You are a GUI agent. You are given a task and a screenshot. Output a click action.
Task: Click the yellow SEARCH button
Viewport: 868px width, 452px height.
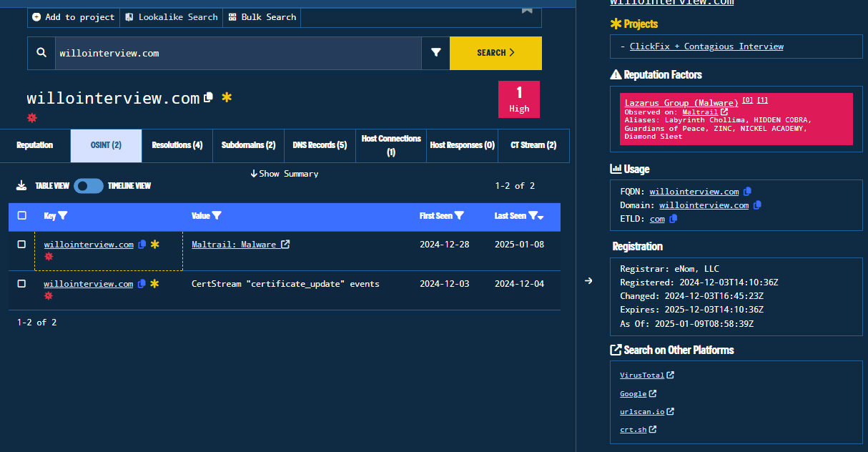pos(495,53)
